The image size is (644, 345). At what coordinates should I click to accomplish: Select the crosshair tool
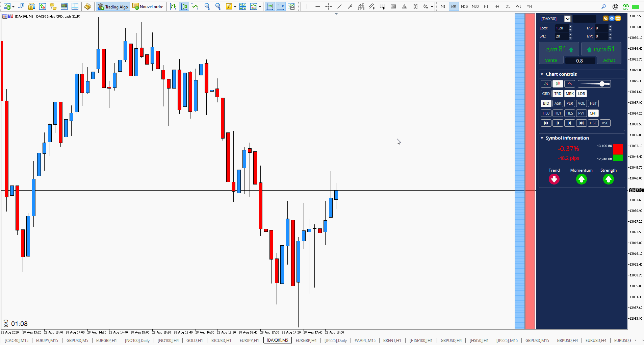coord(329,6)
